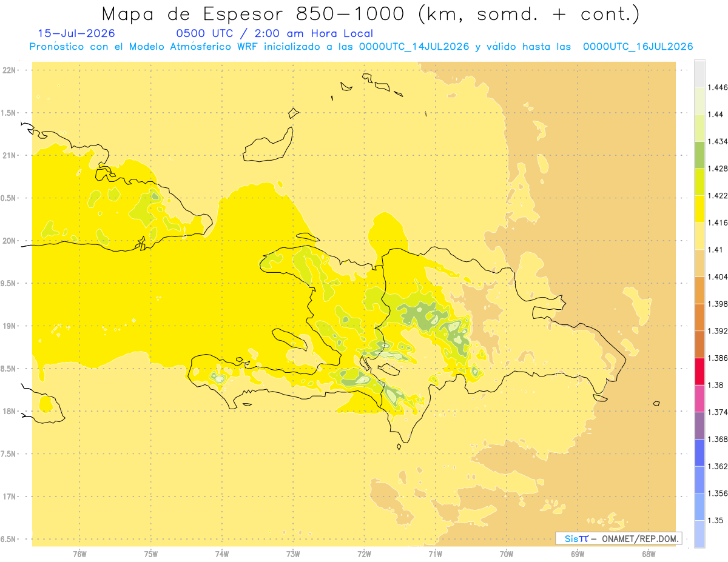The width and height of the screenshot is (728, 562).
Task: Click the longitude label '73W'
Action: coord(293,554)
